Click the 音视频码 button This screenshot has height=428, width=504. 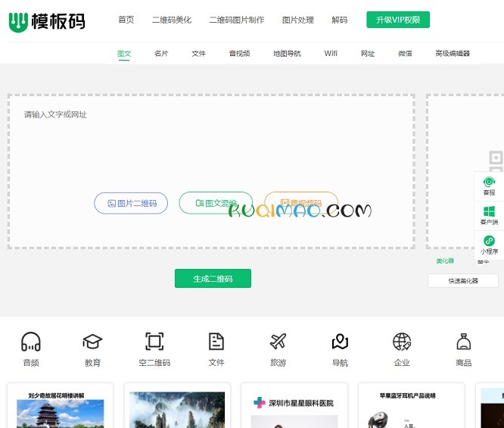[x=301, y=203]
